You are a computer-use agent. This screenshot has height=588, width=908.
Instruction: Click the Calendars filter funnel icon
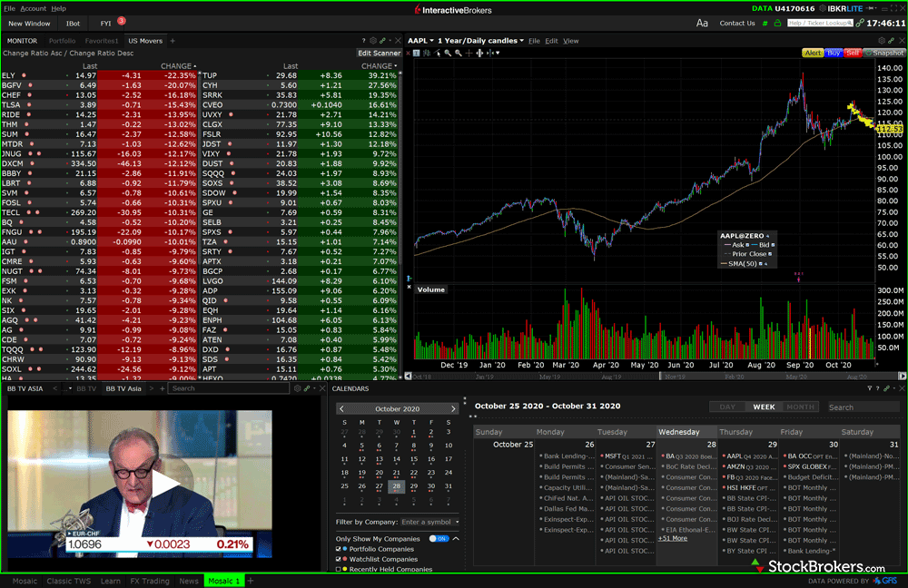pos(869,388)
